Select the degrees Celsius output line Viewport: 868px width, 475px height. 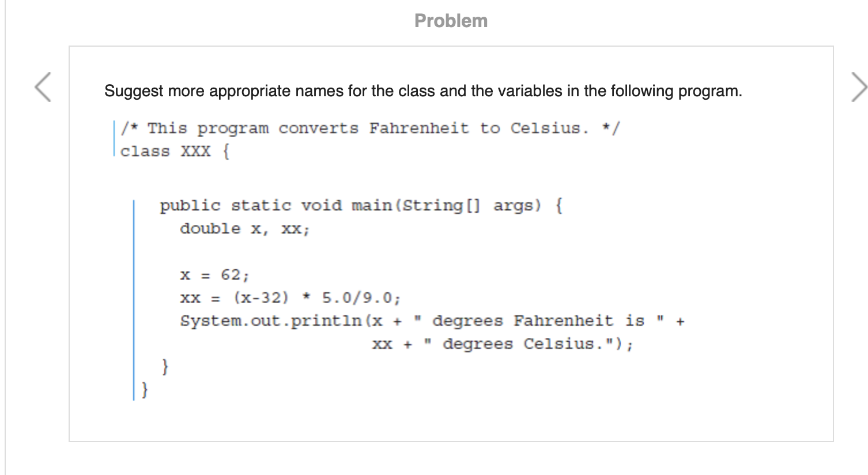point(504,344)
